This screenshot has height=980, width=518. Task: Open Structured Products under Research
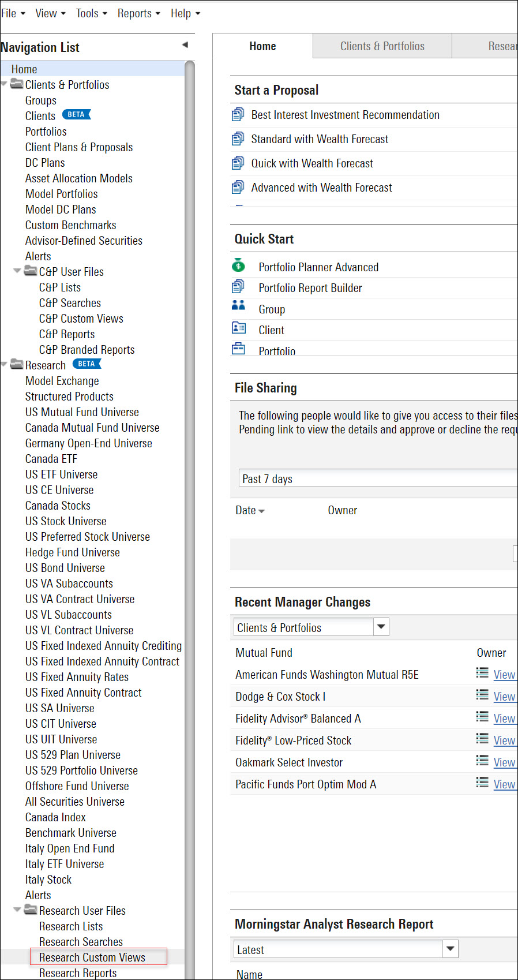pos(69,397)
